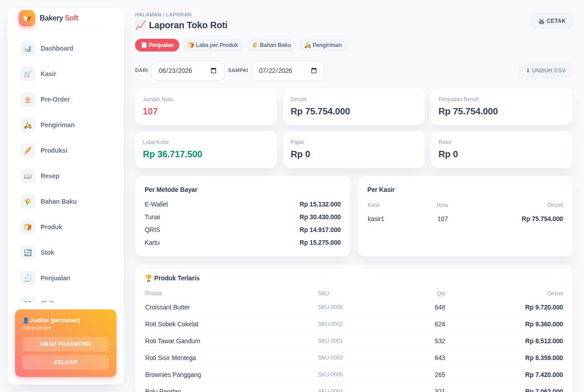Click the Stok refresh arrows icon
584x392 pixels.
(x=28, y=253)
